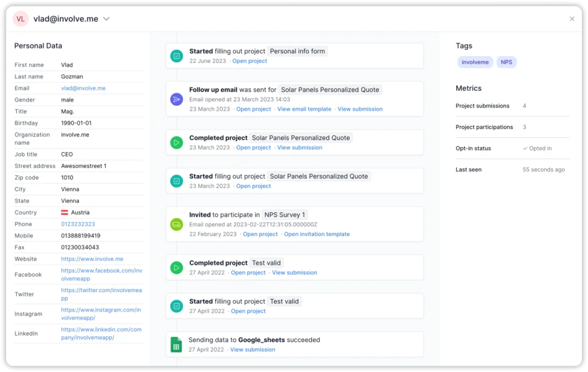The image size is (588, 372).
Task: Switch to the Metrics section
Action: click(x=469, y=88)
